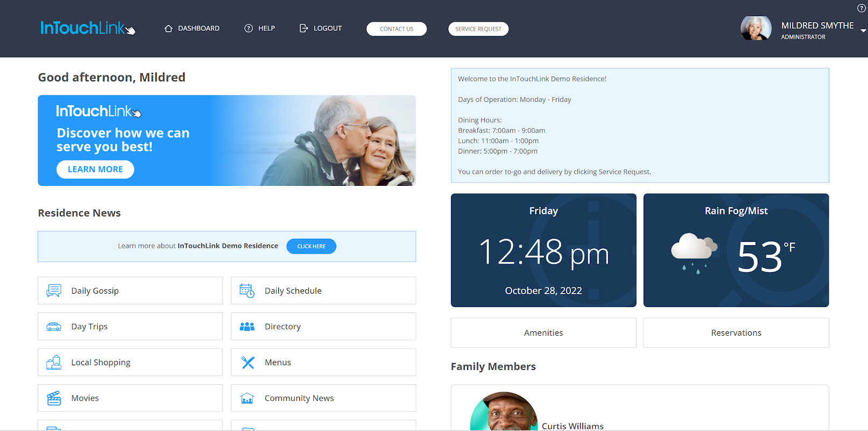This screenshot has height=431, width=868.
Task: Click the to-go and delivery order note
Action: tap(554, 172)
